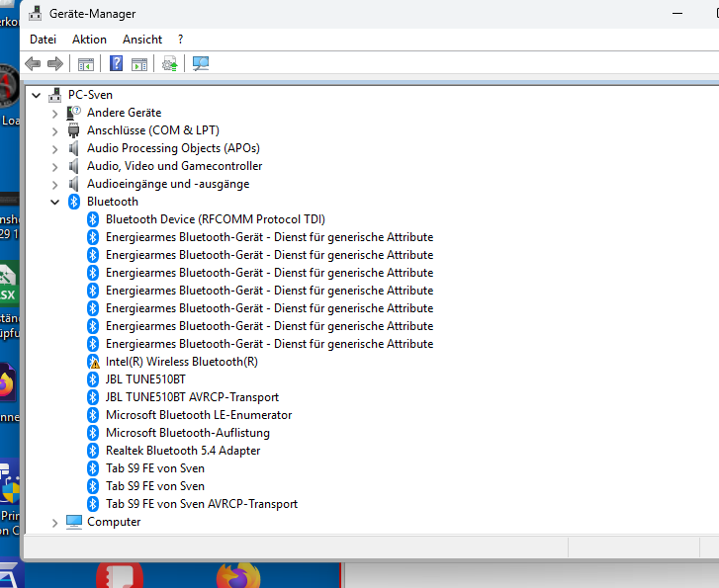Open the Aktion menu
Viewport: 719px width, 588px height.
pyautogui.click(x=89, y=40)
